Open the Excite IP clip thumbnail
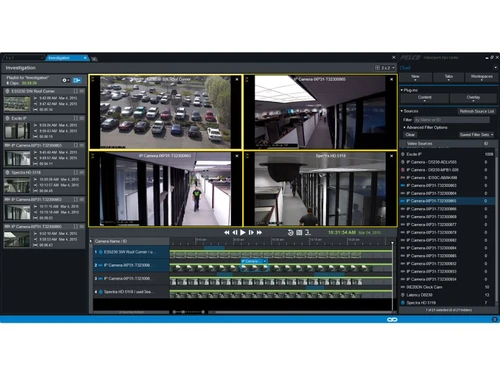This screenshot has height=375, width=500. pyautogui.click(x=17, y=131)
